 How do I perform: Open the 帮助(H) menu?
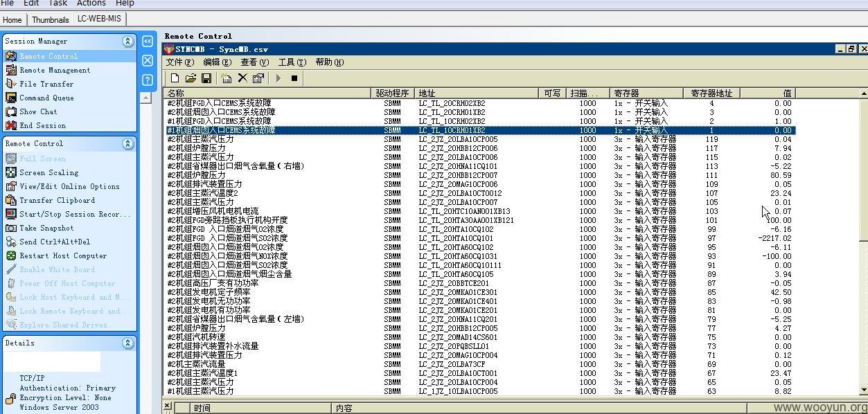click(330, 62)
